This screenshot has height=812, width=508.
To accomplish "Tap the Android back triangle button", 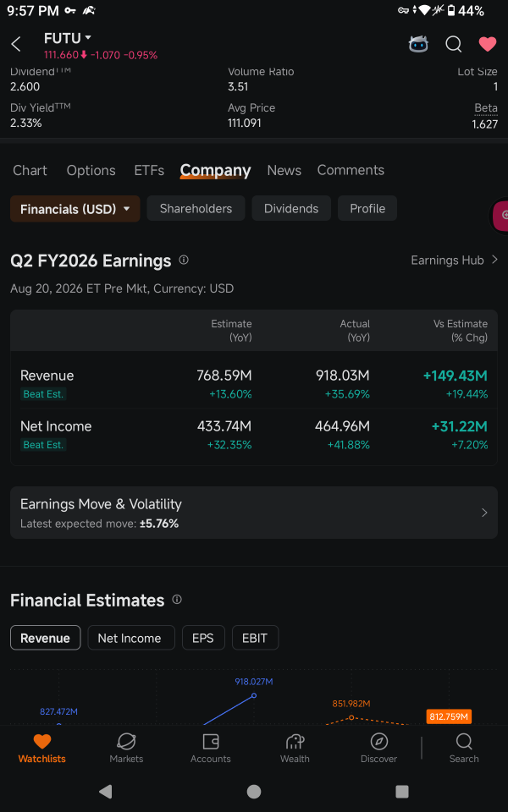I will coord(105,792).
